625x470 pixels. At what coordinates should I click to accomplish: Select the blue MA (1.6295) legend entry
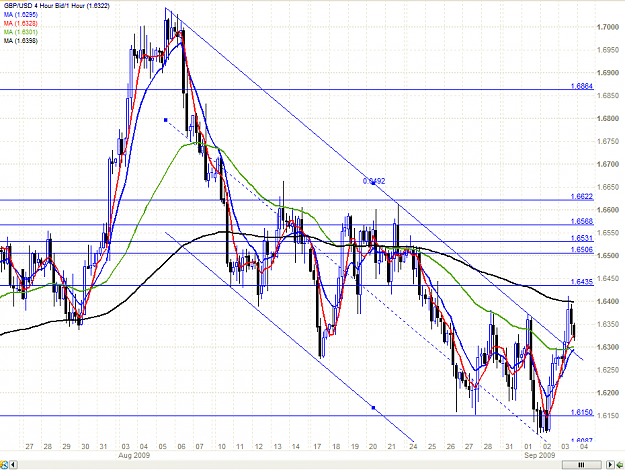pos(21,14)
